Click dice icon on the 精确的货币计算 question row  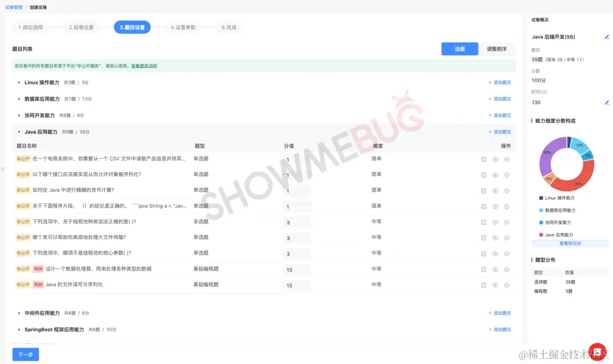(x=484, y=191)
